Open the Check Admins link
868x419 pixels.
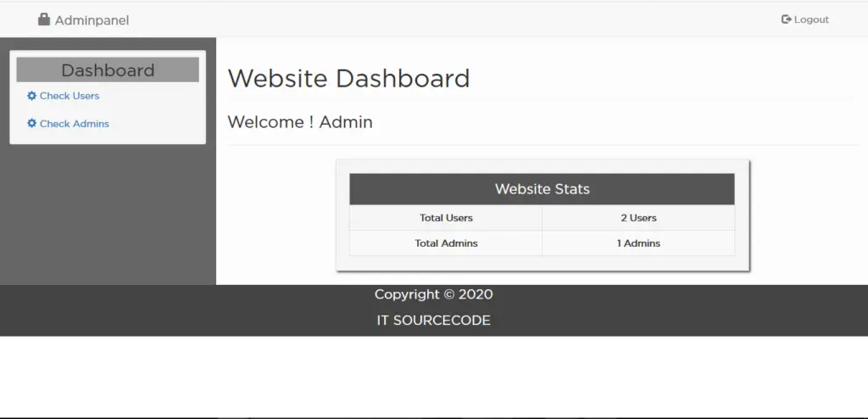point(75,124)
